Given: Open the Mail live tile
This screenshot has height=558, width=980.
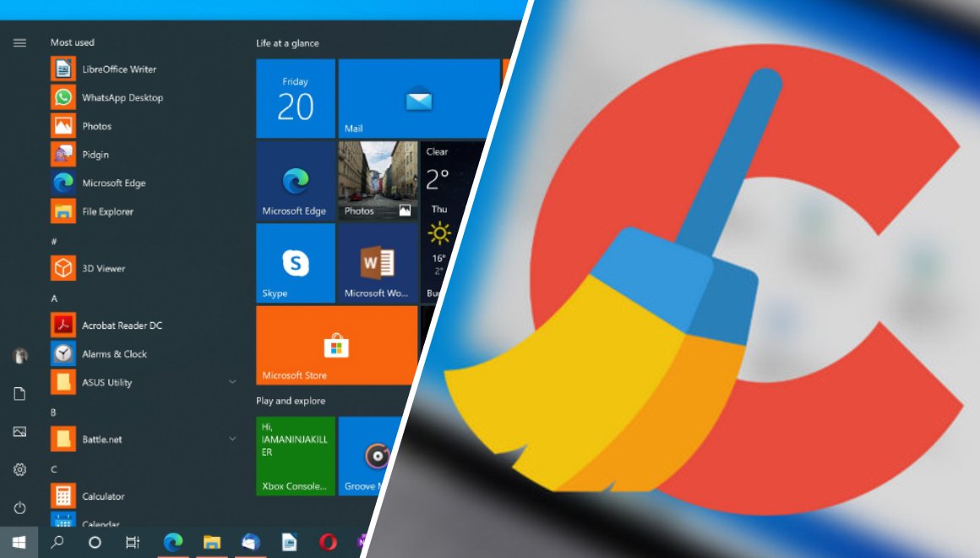Looking at the screenshot, I should (418, 99).
